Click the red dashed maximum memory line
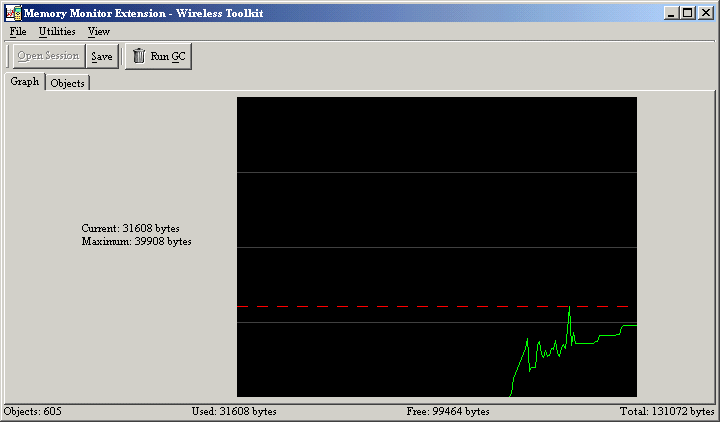Viewport: 720px width, 422px height. point(433,306)
